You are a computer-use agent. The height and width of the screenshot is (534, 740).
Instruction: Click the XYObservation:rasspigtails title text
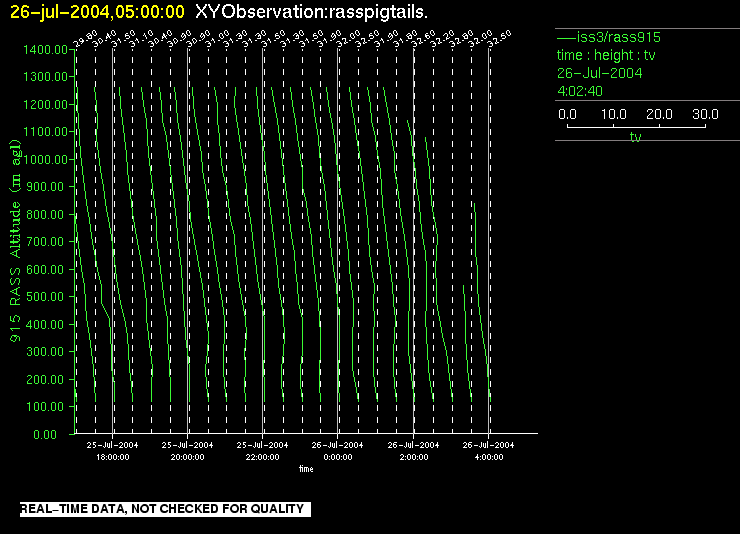[313, 12]
